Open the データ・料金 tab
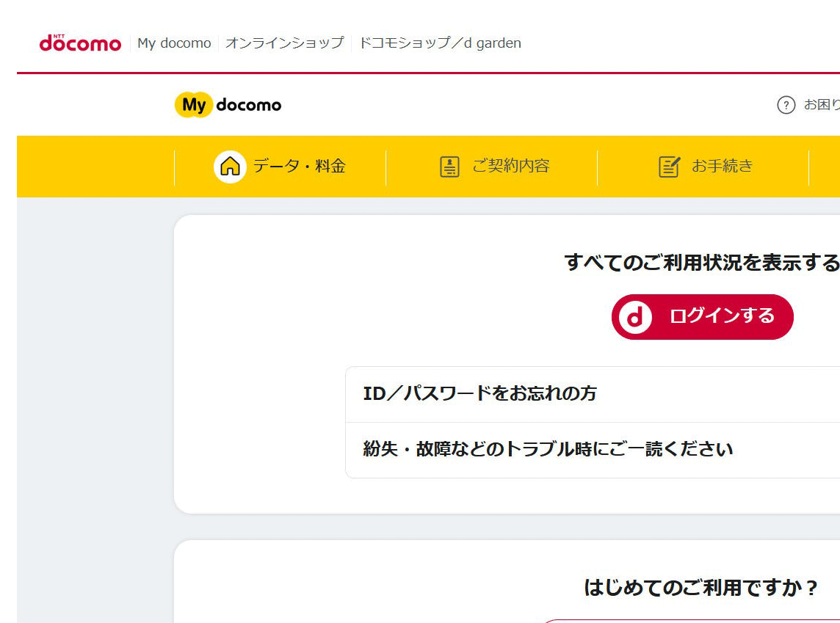Viewport: 840px width, 623px height. pyautogui.click(x=299, y=167)
